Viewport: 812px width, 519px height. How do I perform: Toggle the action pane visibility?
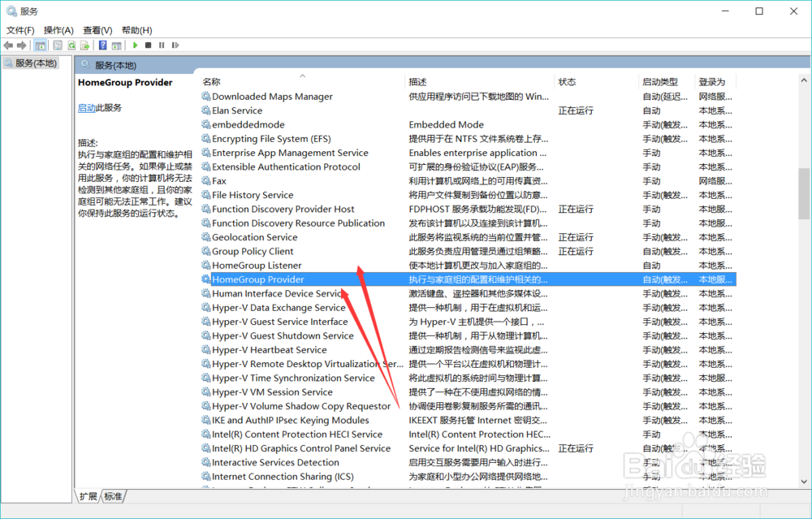tap(115, 45)
